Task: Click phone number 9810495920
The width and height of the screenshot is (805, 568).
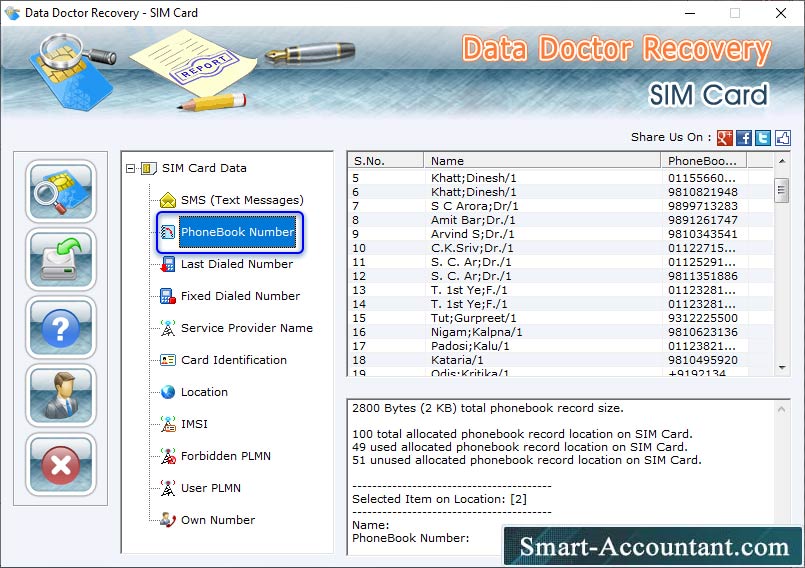Action: 702,360
